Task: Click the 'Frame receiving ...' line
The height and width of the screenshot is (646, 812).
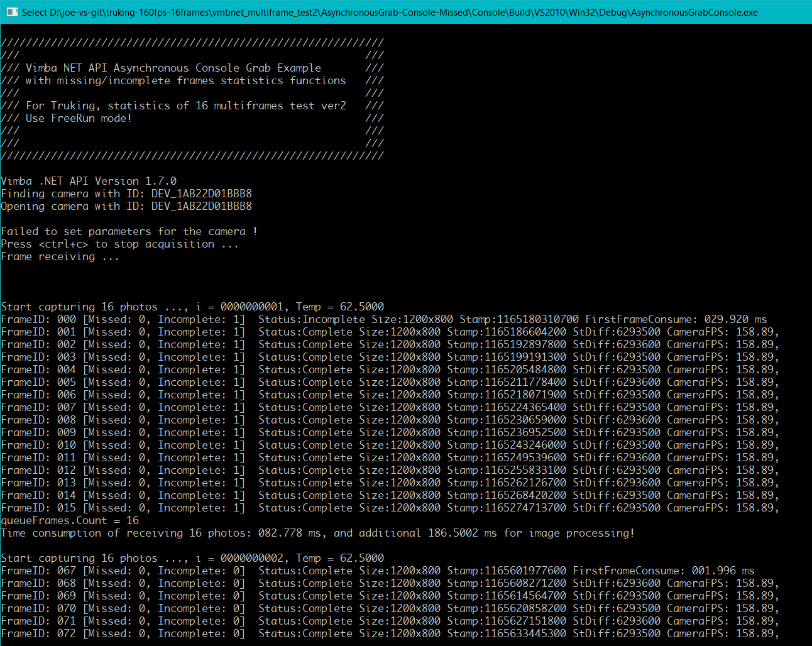Action: [x=60, y=256]
